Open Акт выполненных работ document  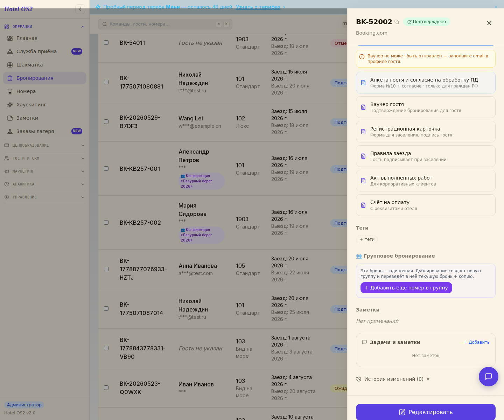[426, 181]
